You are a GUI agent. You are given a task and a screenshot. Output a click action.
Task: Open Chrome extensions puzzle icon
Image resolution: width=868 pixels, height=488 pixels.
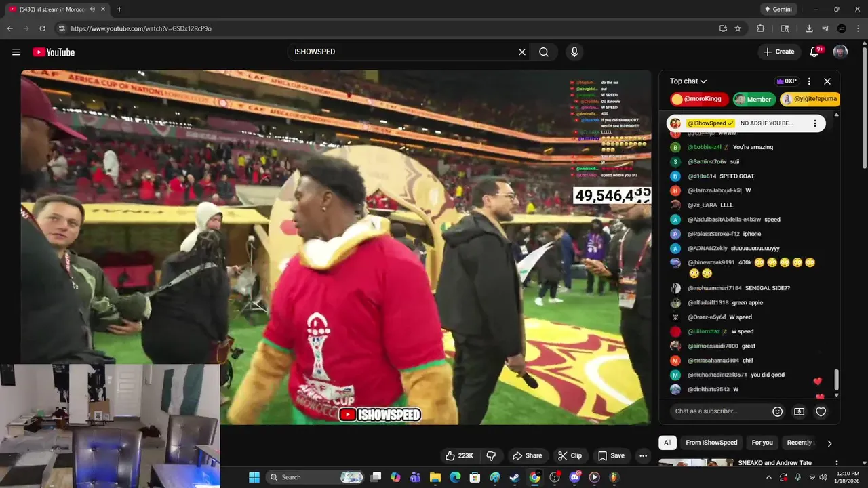760,28
